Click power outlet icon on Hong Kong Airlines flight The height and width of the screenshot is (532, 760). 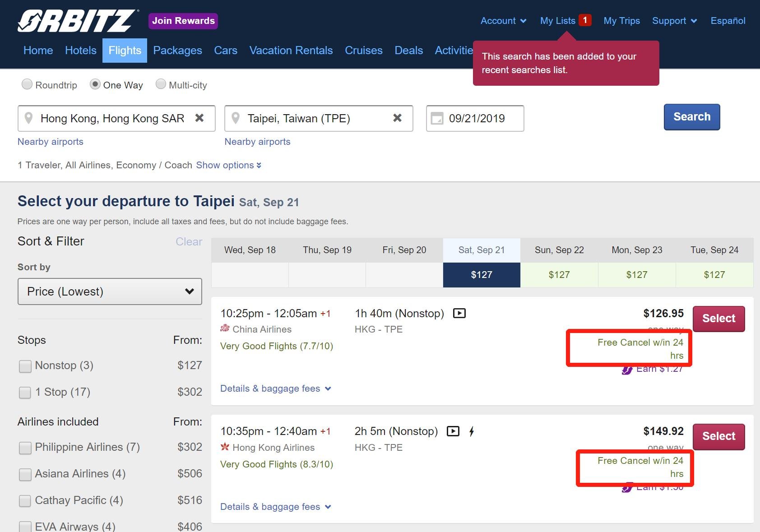[x=472, y=431]
